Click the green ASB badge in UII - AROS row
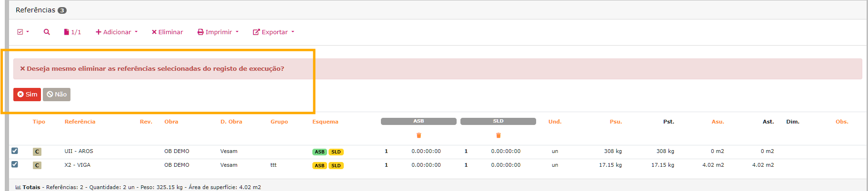868x191 pixels. click(x=319, y=152)
